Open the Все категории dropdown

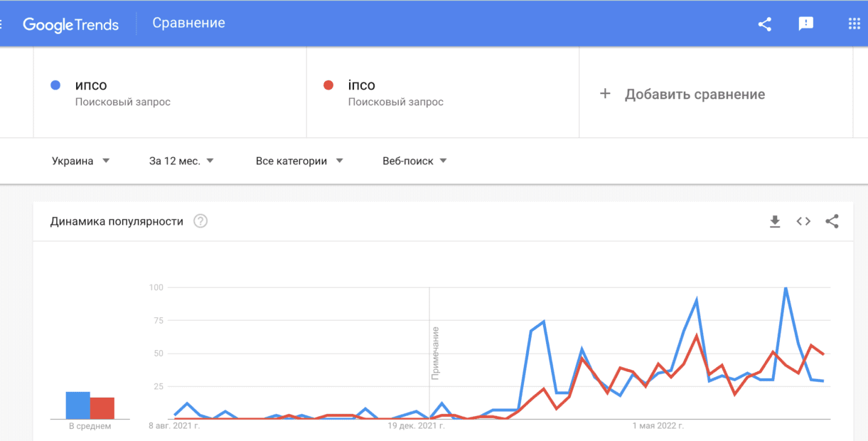pyautogui.click(x=299, y=161)
